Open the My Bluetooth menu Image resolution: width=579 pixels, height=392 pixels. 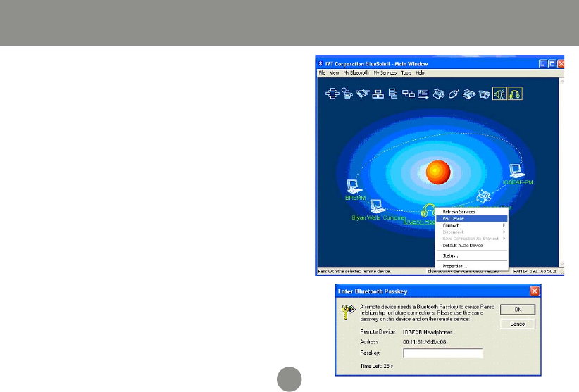356,73
